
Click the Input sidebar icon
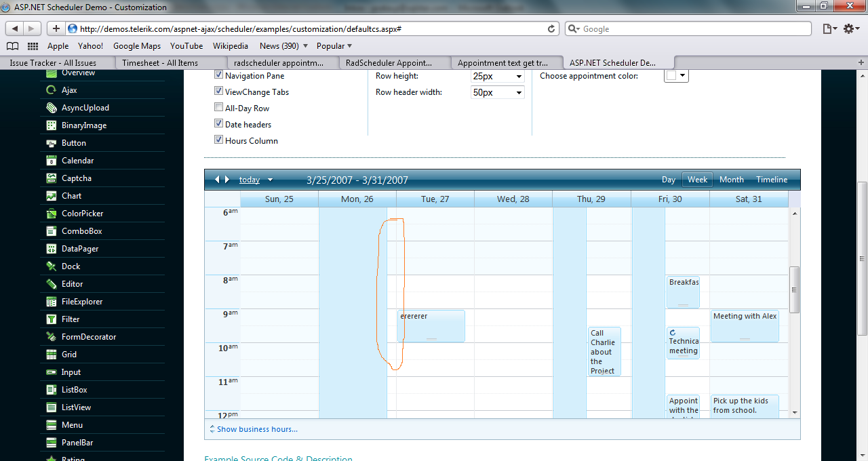click(51, 372)
